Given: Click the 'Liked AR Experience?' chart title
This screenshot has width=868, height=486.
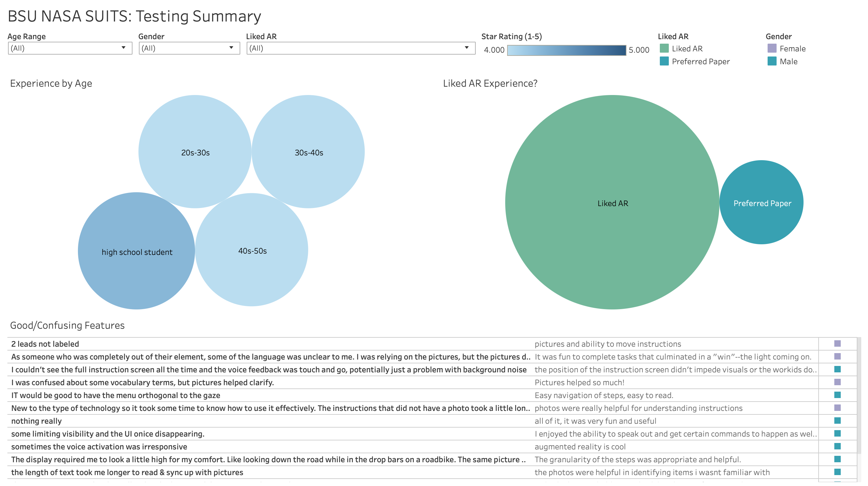Looking at the screenshot, I should pos(490,83).
